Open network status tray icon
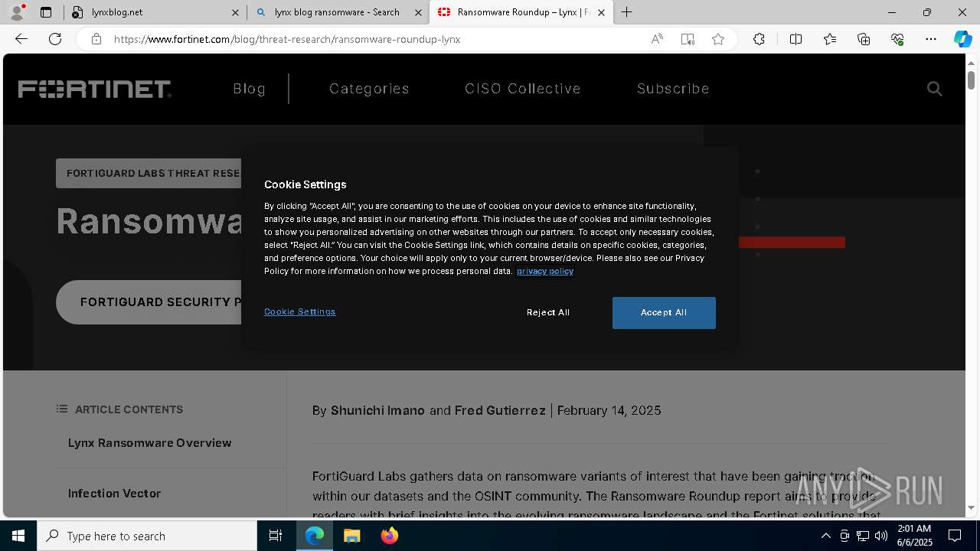 863,536
